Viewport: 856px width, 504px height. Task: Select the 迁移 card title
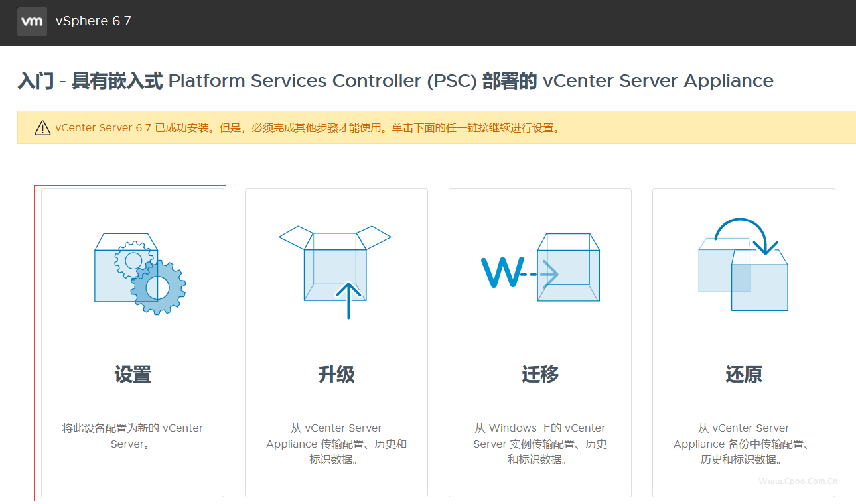(x=540, y=375)
